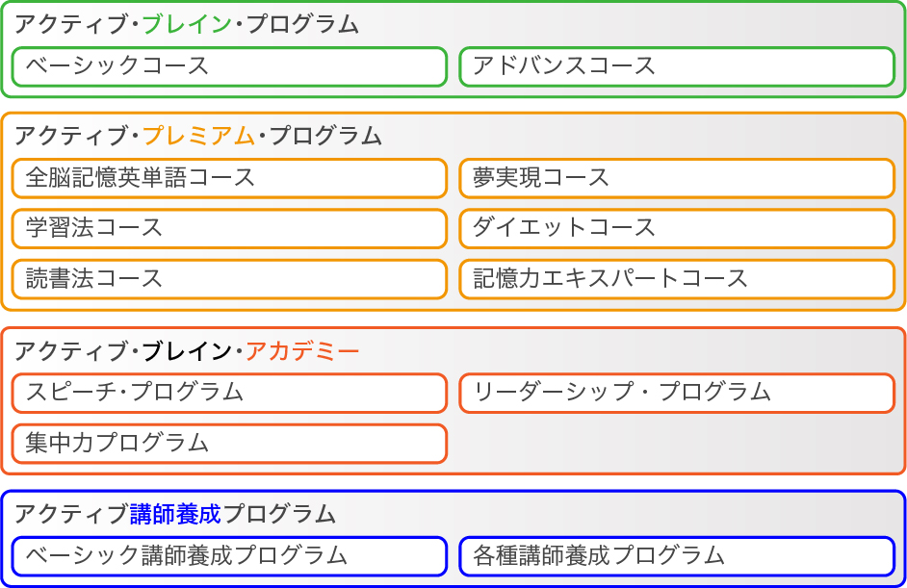Open ベーシック講師養成プログラム
This screenshot has width=907, height=588.
click(230, 557)
